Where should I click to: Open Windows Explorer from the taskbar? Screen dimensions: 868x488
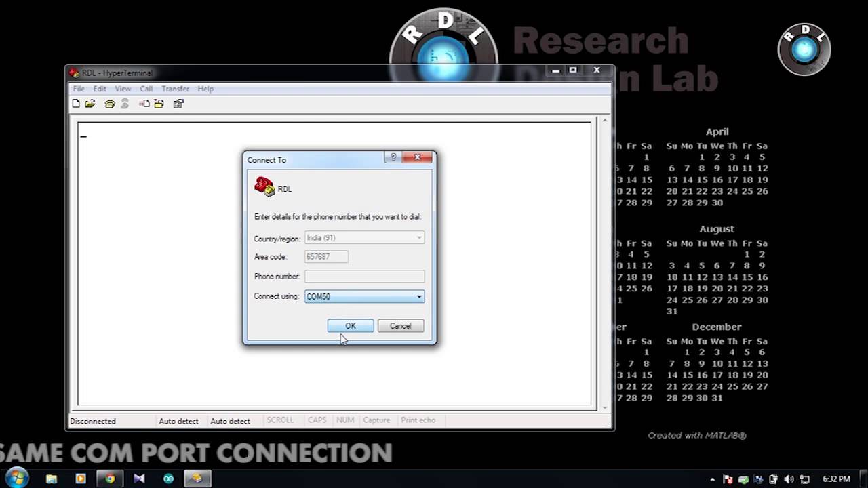(x=52, y=479)
